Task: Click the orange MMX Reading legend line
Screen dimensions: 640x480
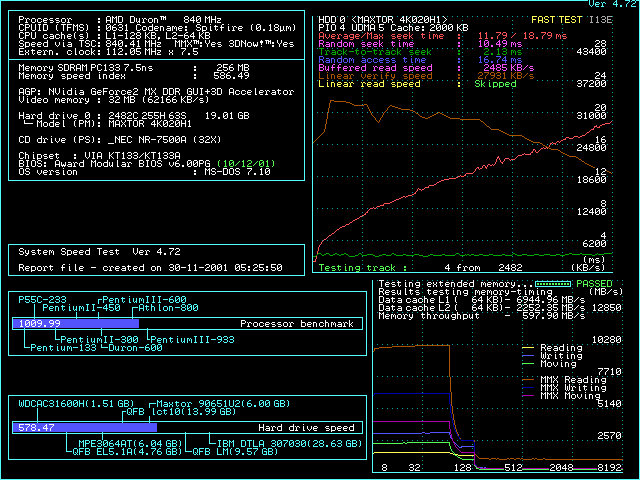Action: 528,380
